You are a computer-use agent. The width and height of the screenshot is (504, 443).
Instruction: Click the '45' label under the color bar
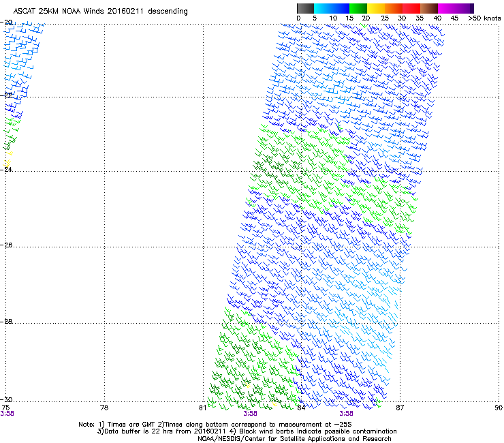(x=454, y=18)
